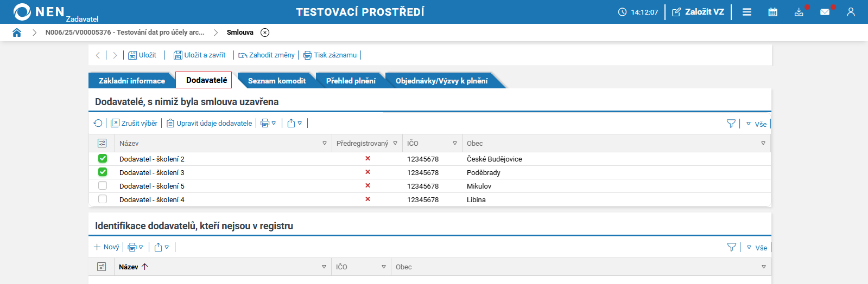The width and height of the screenshot is (868, 284).
Task: Check Dodavatel - školení 5 checkbox
Action: (x=103, y=186)
